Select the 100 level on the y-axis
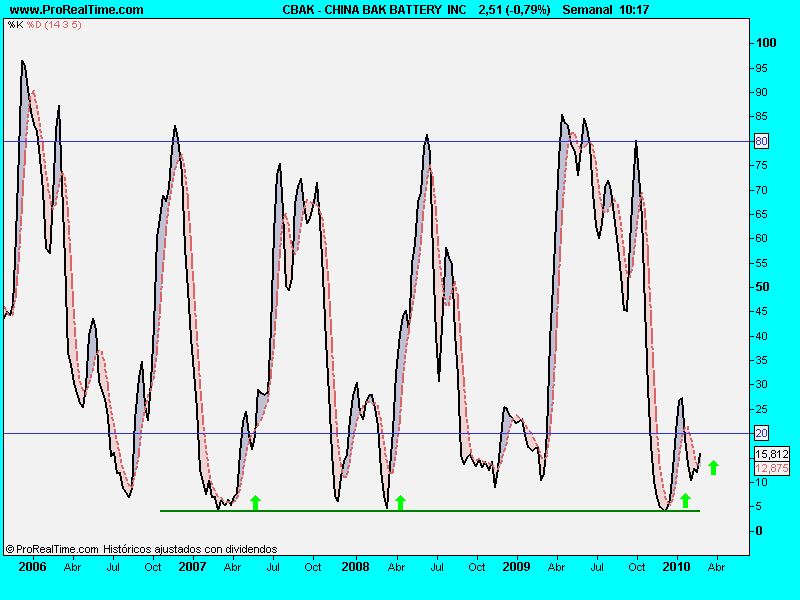800x600 pixels. 766,43
